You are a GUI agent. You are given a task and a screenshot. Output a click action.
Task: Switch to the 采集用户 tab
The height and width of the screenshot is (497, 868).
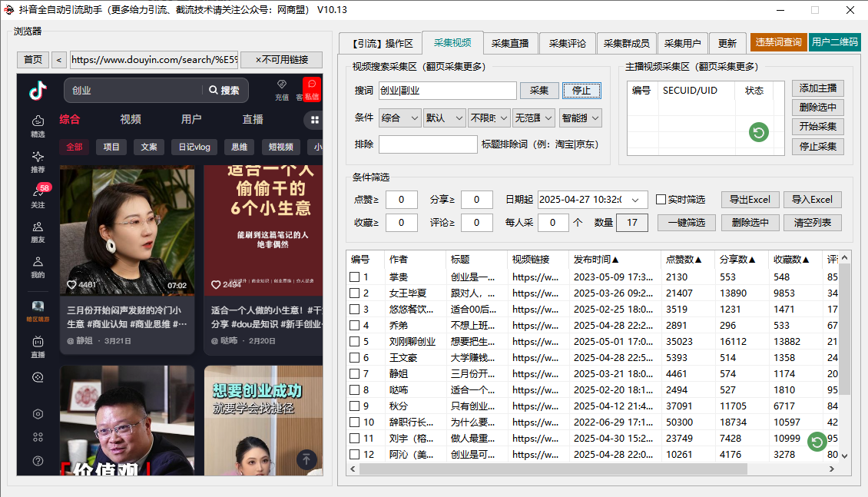tap(682, 43)
